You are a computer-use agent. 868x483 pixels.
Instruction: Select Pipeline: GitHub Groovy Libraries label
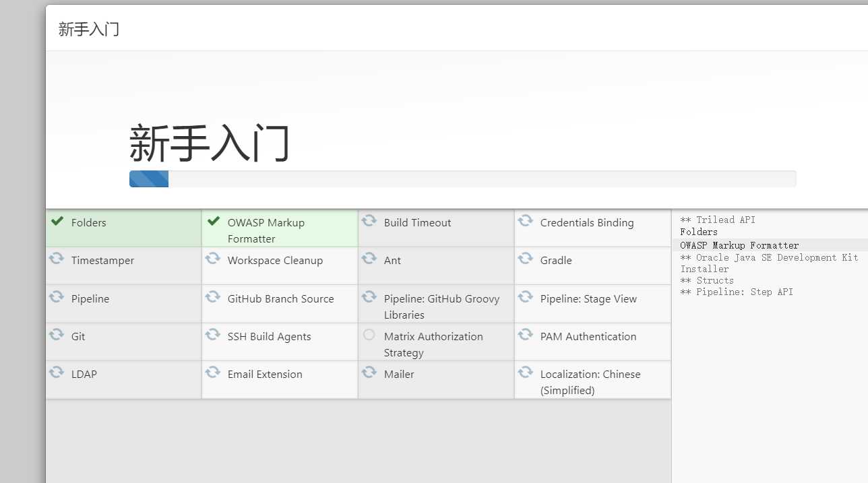click(x=442, y=307)
